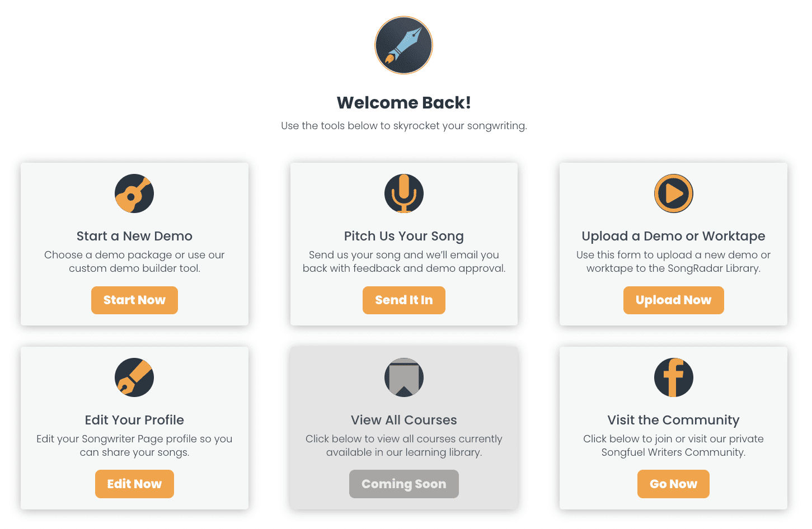This screenshot has width=812, height=529.
Task: Start a new demo with Start Now
Action: (x=134, y=300)
